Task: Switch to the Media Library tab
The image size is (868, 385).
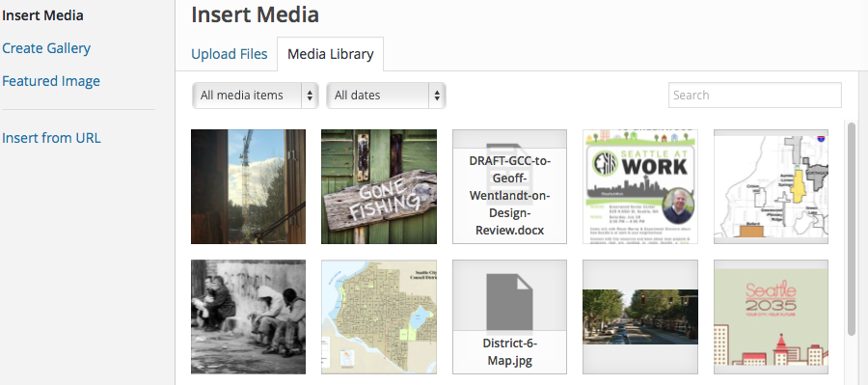Action: pyautogui.click(x=331, y=54)
